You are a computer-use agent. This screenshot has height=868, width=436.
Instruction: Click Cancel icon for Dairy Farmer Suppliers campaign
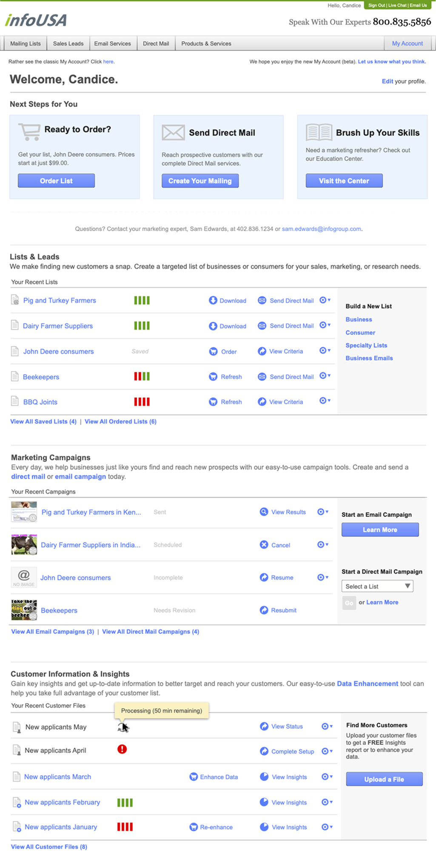pyautogui.click(x=264, y=544)
